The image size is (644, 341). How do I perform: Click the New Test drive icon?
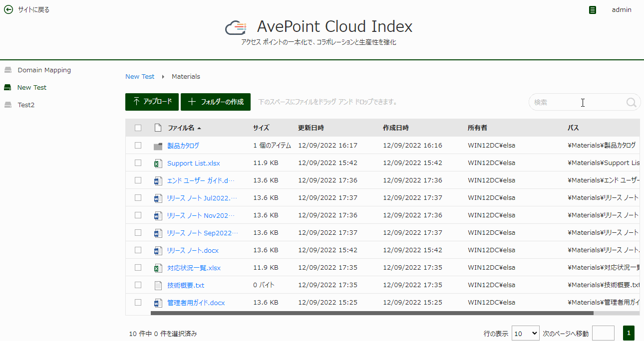pyautogui.click(x=8, y=88)
